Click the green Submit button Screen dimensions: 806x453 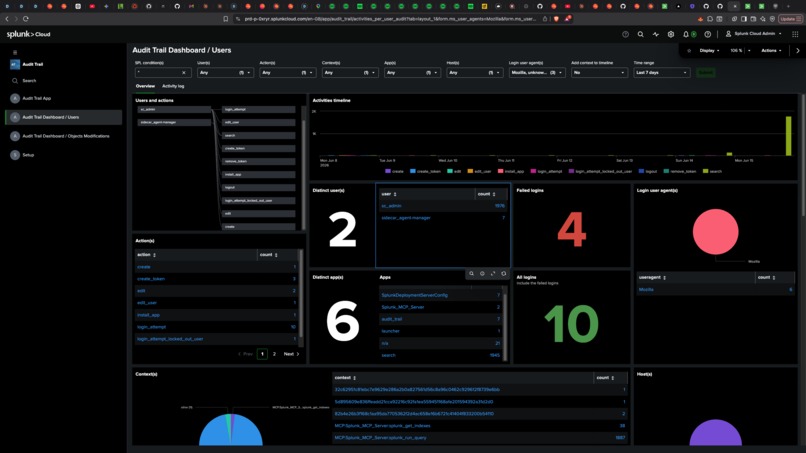click(x=706, y=73)
